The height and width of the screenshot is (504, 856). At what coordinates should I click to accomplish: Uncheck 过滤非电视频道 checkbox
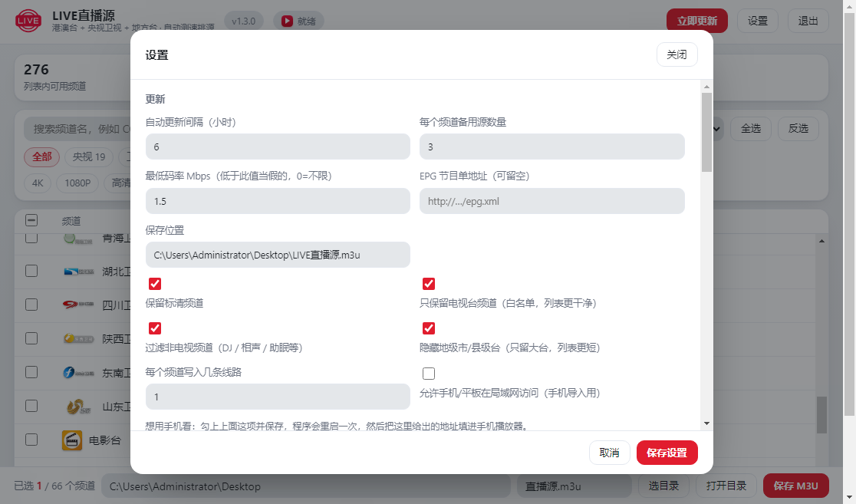pos(155,328)
